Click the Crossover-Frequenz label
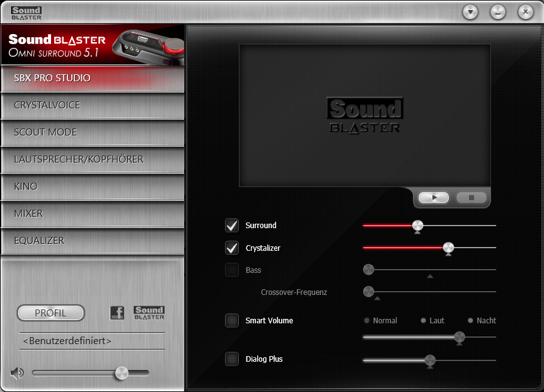This screenshot has height=392, width=544. pyautogui.click(x=294, y=292)
